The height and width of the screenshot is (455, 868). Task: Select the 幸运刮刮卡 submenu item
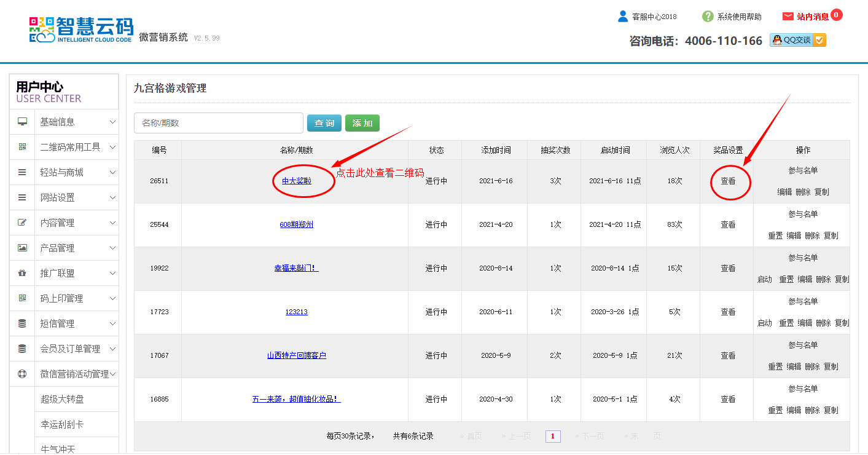(62, 424)
